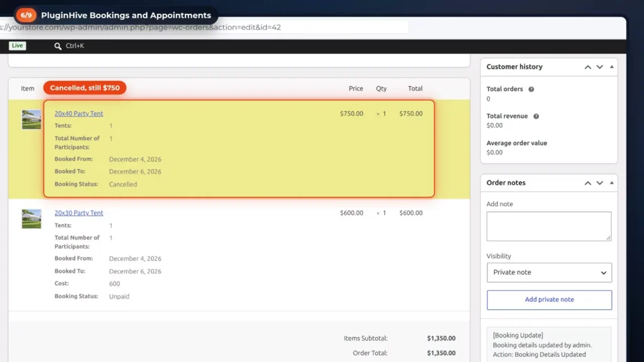This screenshot has width=644, height=362.
Task: Collapse the Customer history panel
Action: pos(611,67)
